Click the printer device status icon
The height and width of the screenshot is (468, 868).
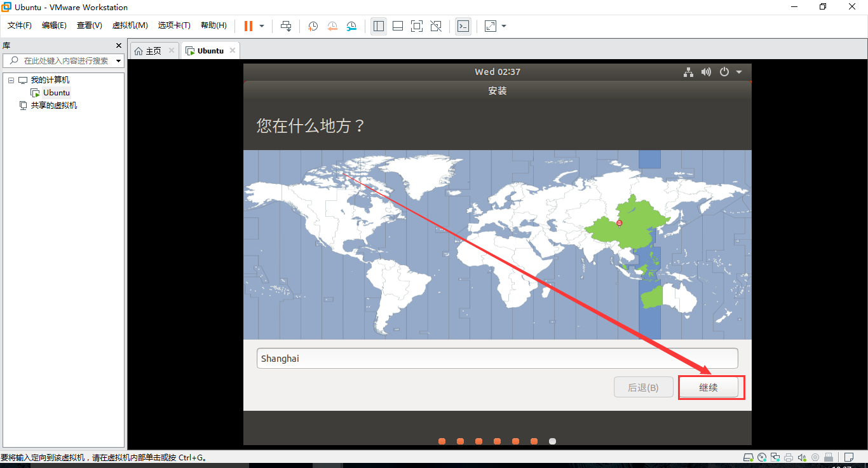[789, 457]
